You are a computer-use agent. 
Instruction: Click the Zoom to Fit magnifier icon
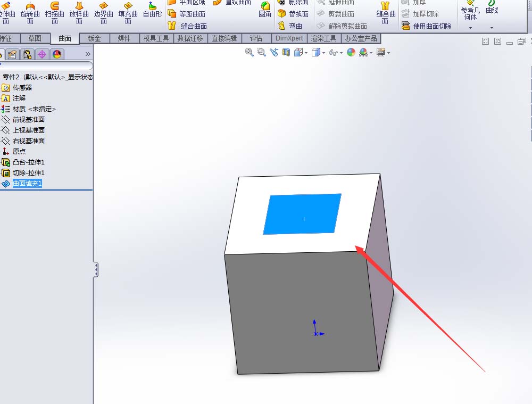pyautogui.click(x=249, y=53)
